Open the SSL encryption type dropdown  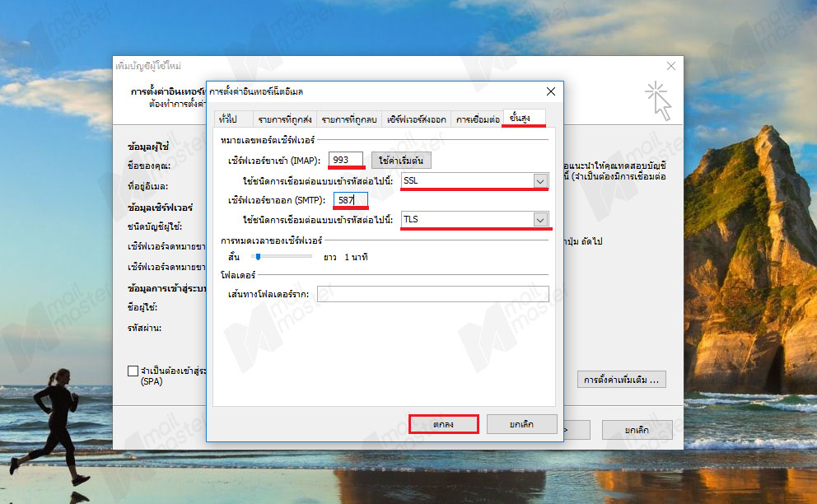[540, 180]
